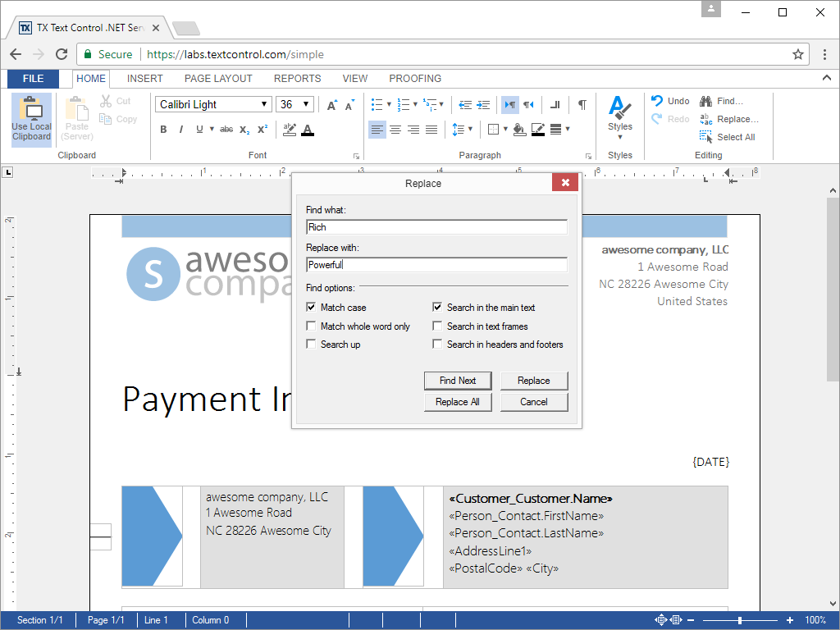Viewport: 840px width, 630px height.
Task: Open the font name dropdown
Action: 264,104
